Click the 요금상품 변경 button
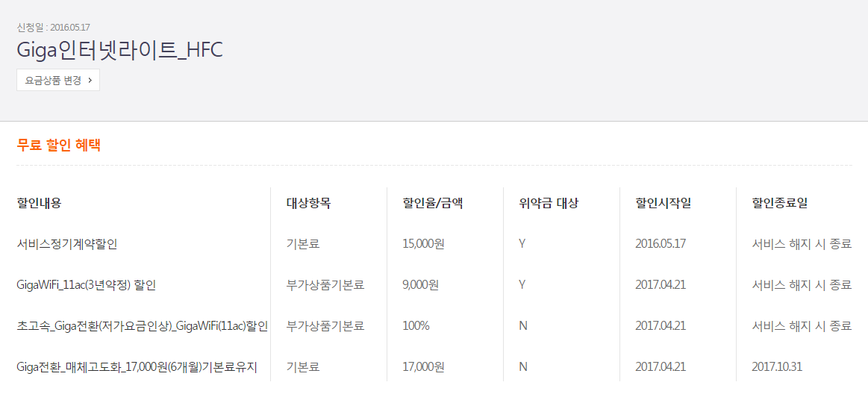 pyautogui.click(x=58, y=80)
